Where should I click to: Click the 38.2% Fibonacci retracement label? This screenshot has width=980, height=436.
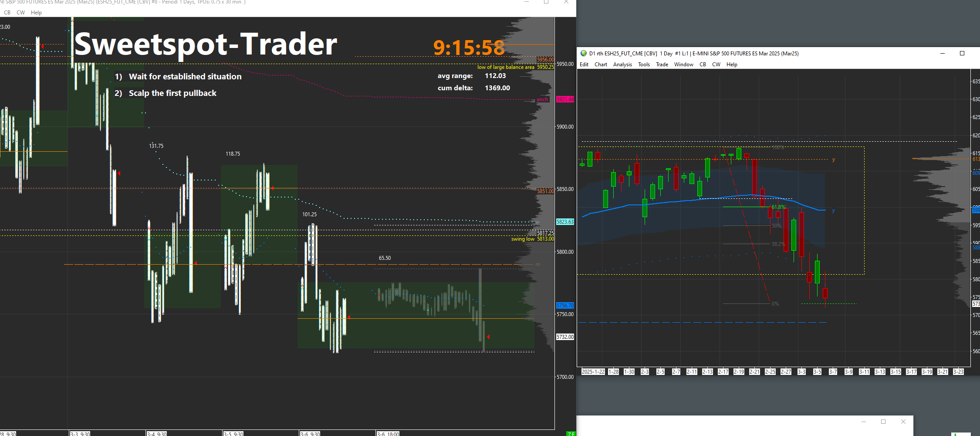[778, 244]
